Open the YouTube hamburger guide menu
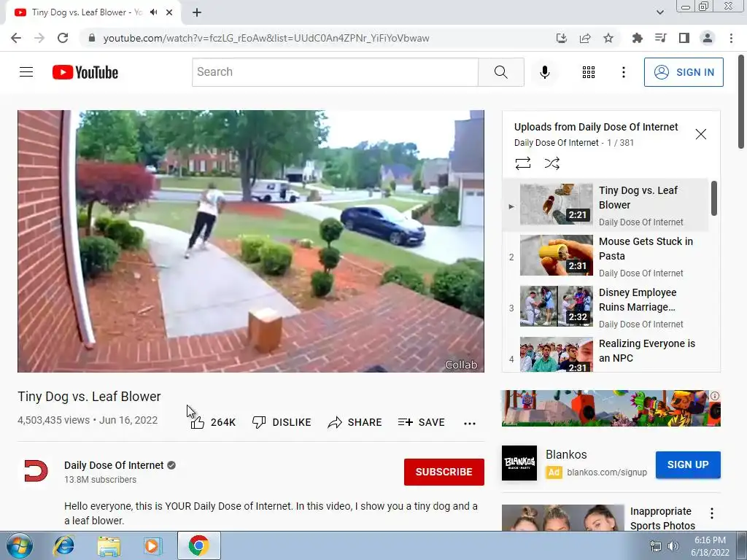 [x=26, y=72]
